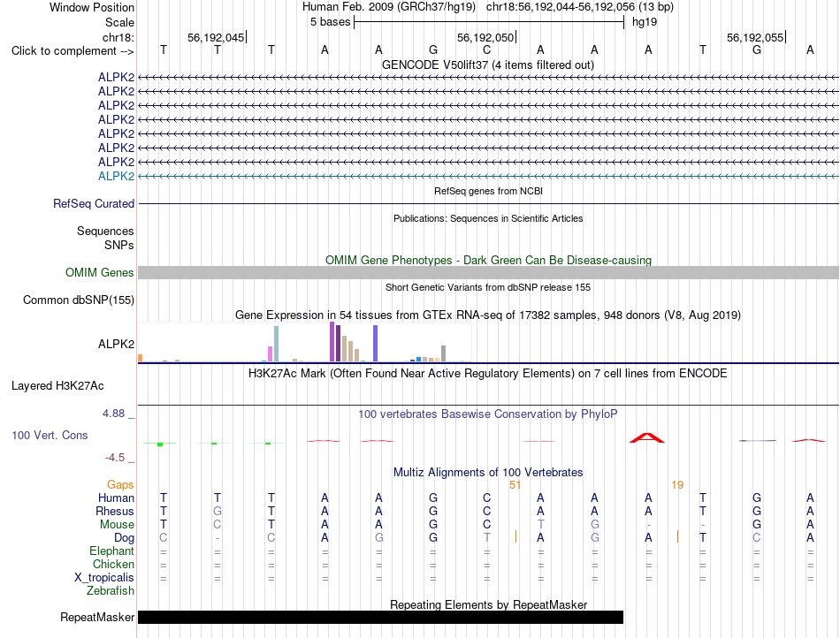Click the Human species label
The height and width of the screenshot is (638, 840).
[116, 497]
